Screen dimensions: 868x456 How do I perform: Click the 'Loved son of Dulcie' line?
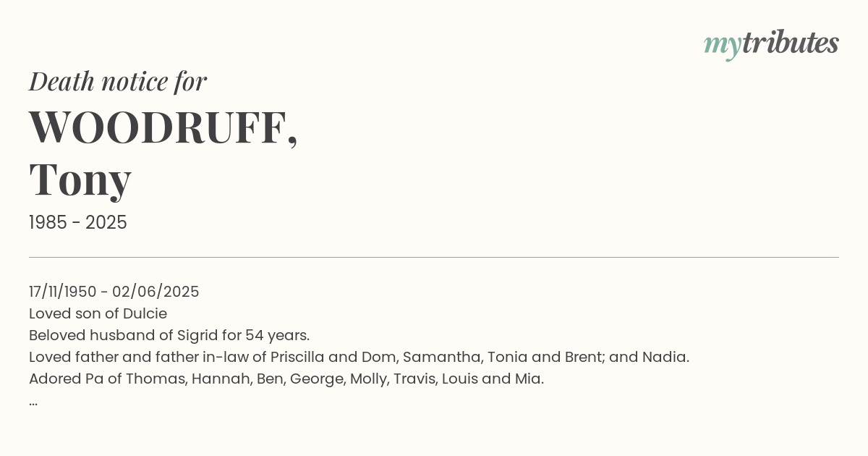coord(98,313)
